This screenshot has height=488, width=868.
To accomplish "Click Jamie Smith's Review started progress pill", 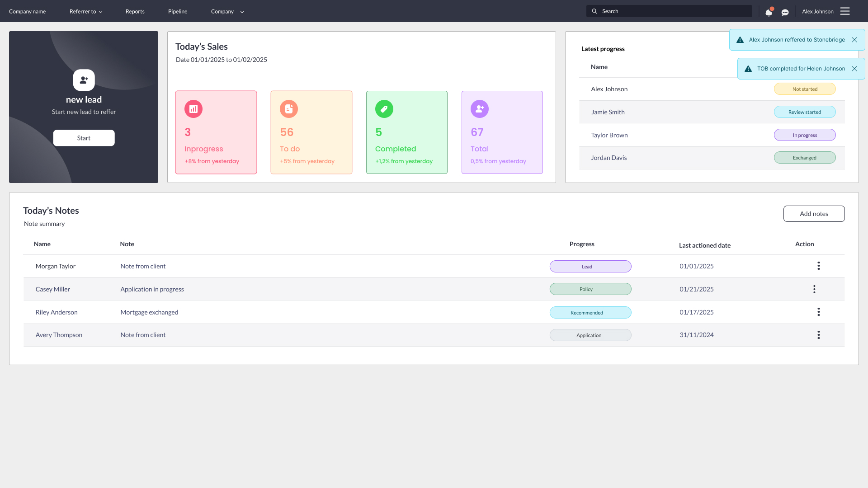I will click(x=805, y=112).
